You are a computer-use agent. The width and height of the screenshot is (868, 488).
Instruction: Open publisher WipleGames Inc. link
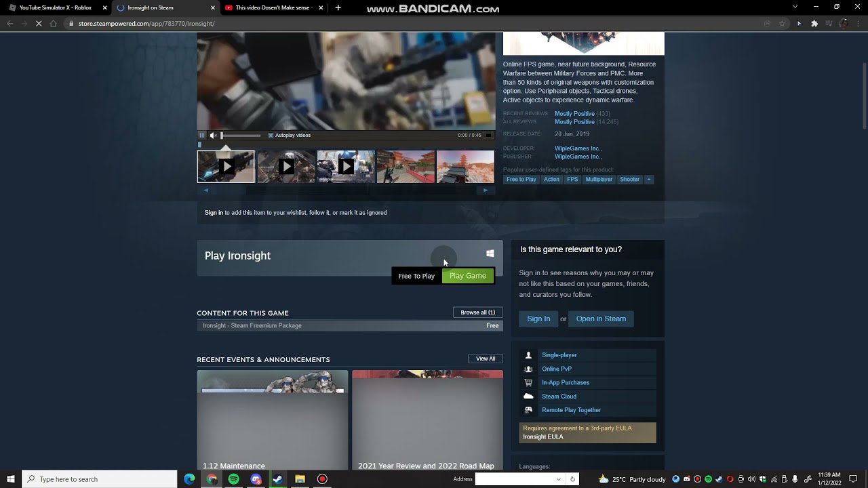click(x=578, y=157)
